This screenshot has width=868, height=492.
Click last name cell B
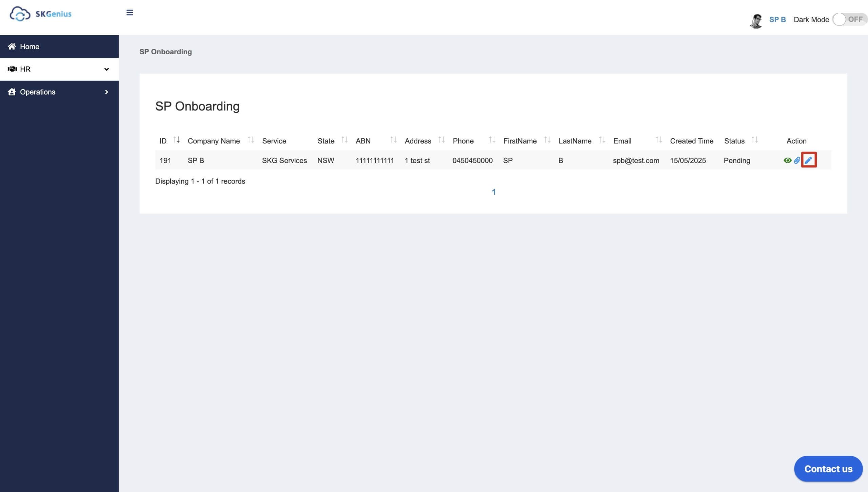[x=560, y=161]
